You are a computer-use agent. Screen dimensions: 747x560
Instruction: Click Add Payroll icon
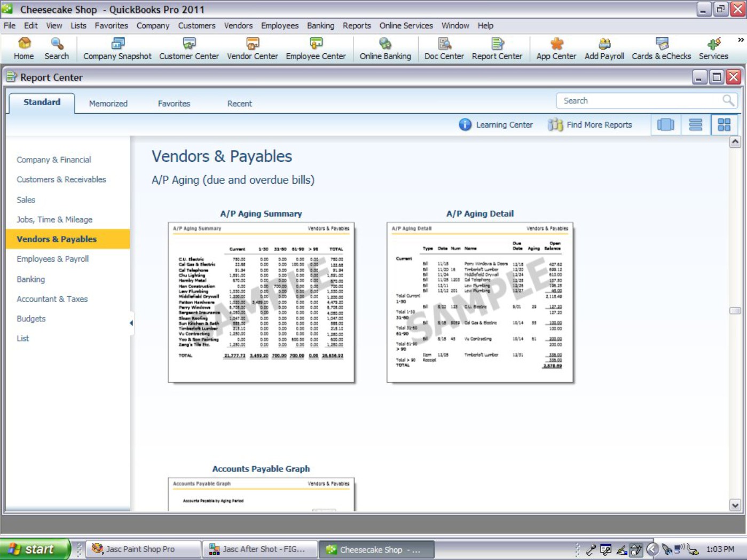(x=604, y=49)
